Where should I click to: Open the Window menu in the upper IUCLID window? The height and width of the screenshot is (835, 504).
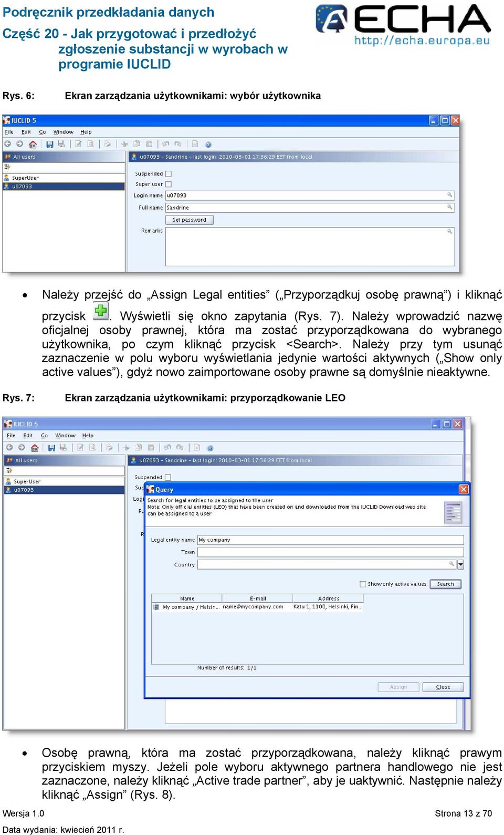click(64, 132)
